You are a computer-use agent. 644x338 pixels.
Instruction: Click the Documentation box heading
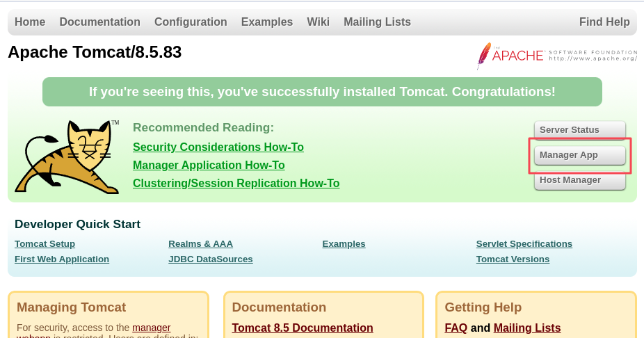(x=279, y=307)
